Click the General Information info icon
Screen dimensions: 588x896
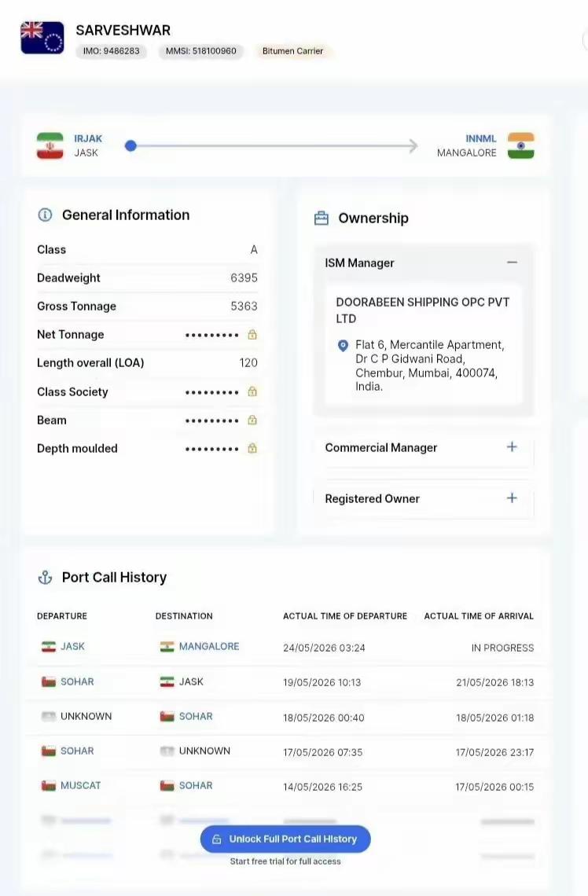click(x=45, y=215)
